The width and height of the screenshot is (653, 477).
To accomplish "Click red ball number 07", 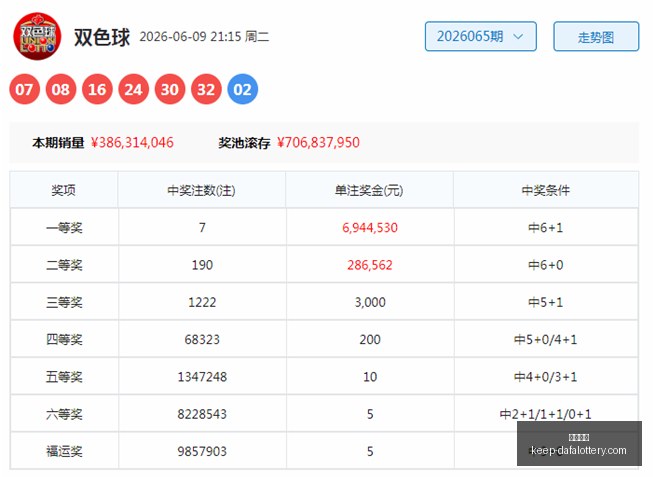I will pos(24,89).
